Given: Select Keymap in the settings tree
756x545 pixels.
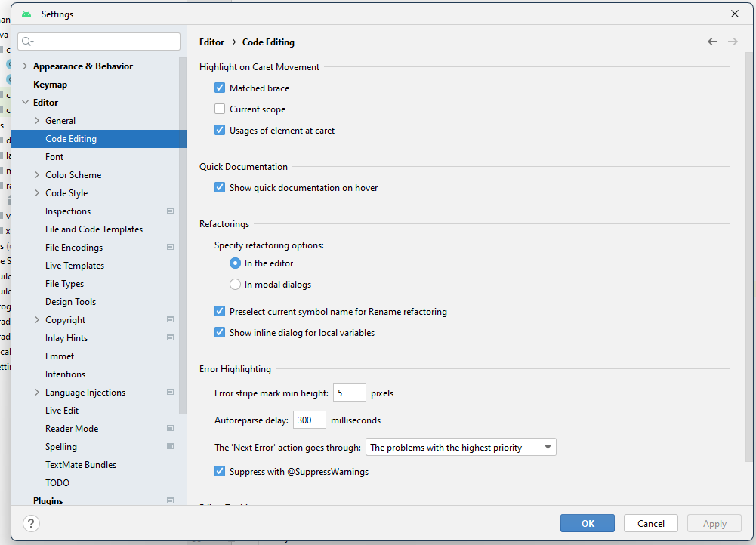Looking at the screenshot, I should [50, 85].
